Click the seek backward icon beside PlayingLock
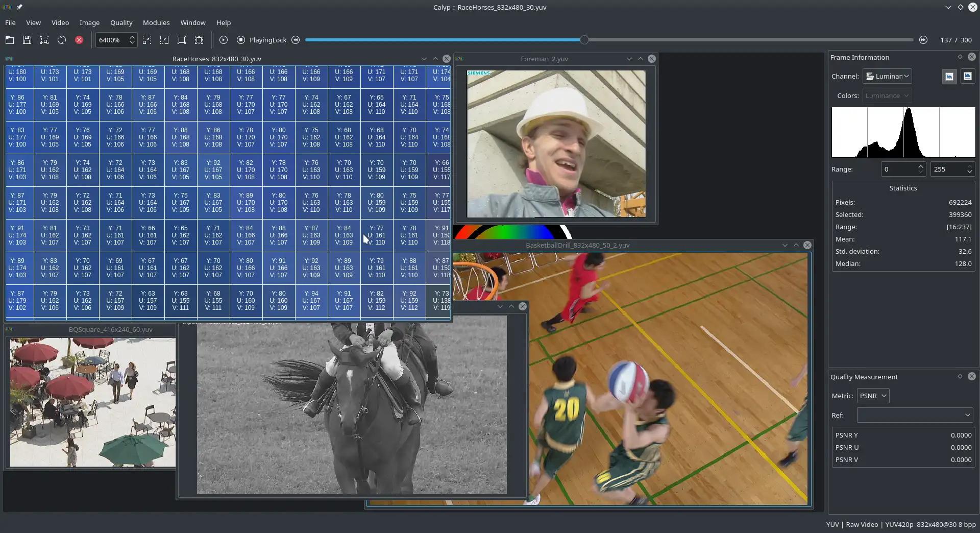 coord(296,40)
